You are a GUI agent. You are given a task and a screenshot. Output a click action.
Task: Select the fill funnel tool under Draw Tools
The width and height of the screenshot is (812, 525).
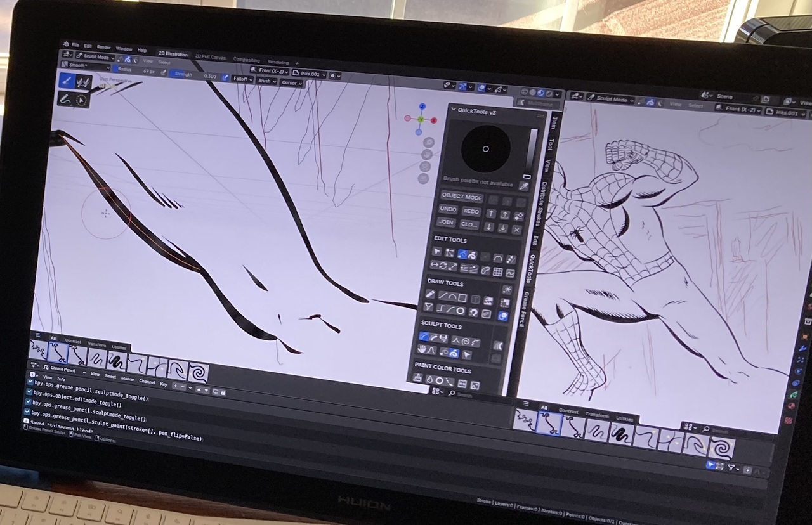coord(428,306)
